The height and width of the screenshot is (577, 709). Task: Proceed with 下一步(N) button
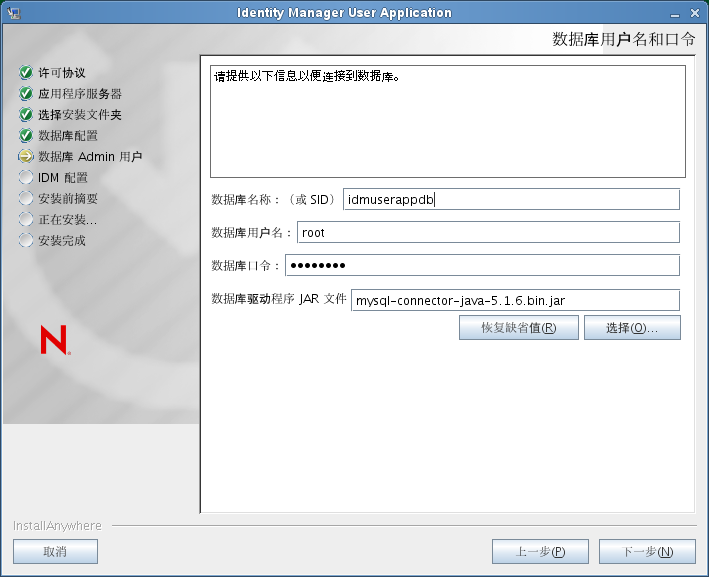(x=648, y=552)
